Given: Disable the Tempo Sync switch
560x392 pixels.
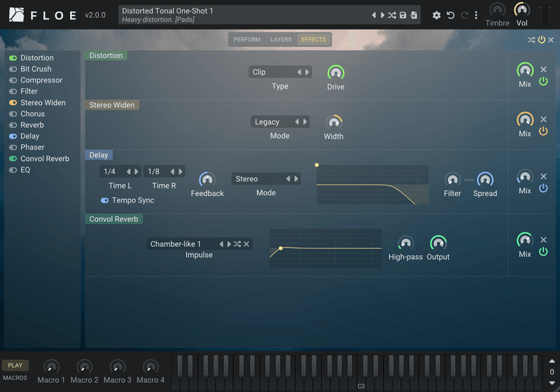Looking at the screenshot, I should click(104, 200).
